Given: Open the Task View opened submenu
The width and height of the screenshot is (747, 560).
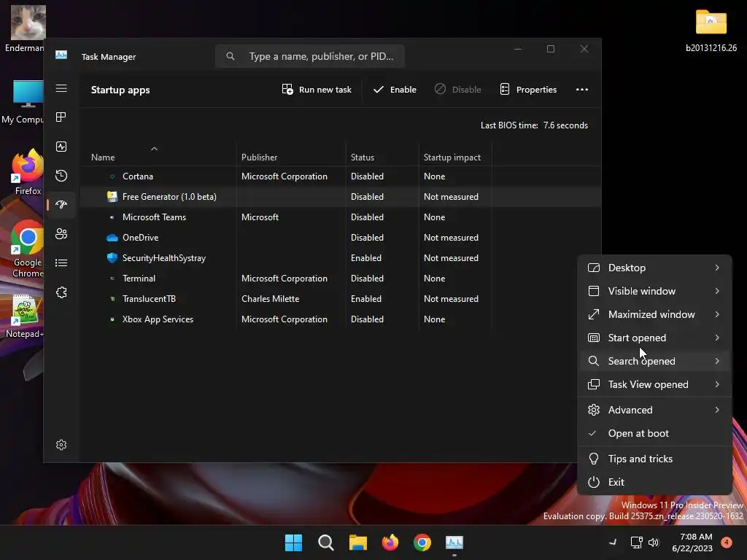Looking at the screenshot, I should coord(654,384).
